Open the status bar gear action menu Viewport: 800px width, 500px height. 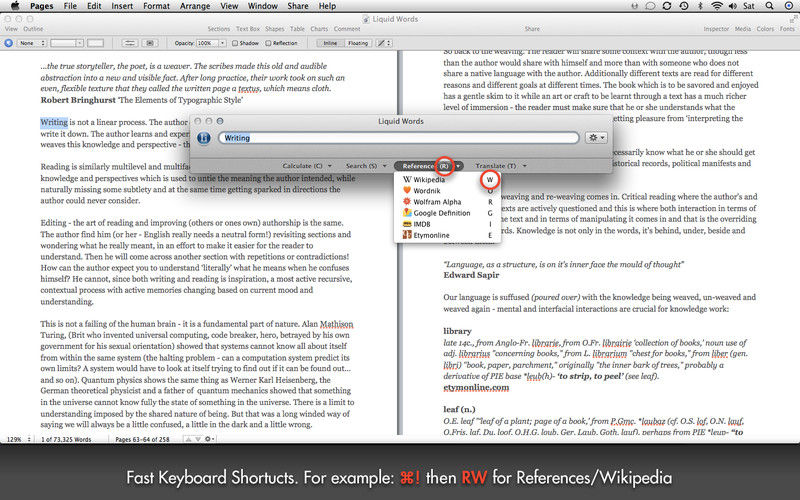point(209,439)
